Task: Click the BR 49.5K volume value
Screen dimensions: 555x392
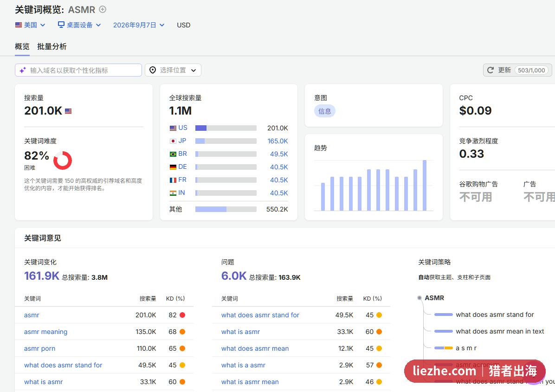Action: click(279, 154)
